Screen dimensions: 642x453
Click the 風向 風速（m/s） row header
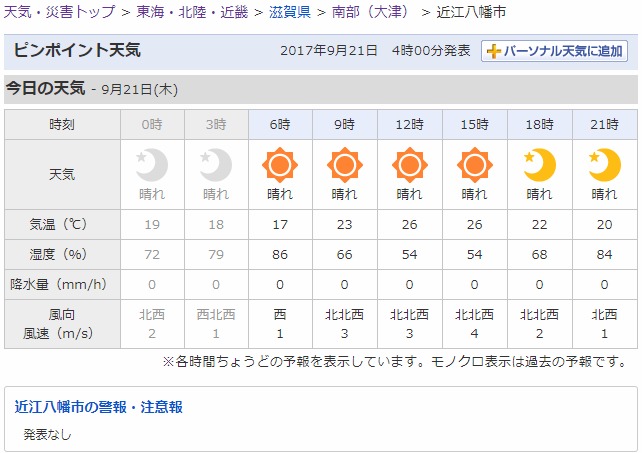coord(62,324)
